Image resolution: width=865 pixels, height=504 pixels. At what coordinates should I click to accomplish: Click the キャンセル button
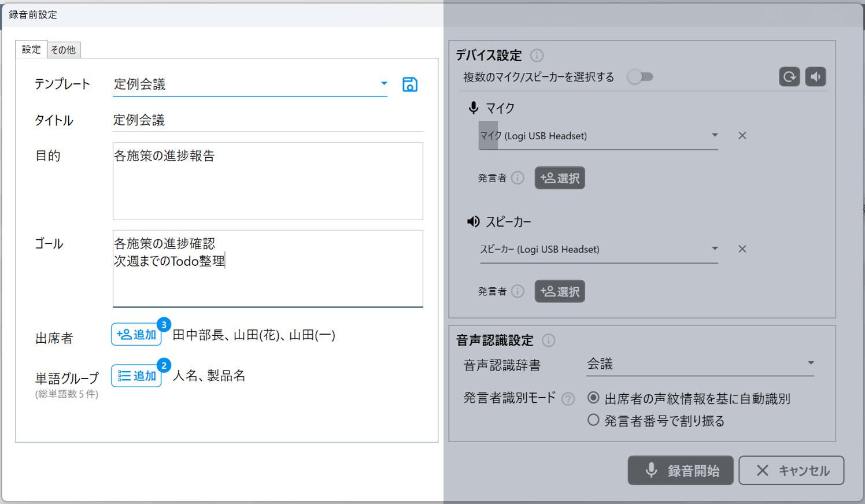click(791, 470)
